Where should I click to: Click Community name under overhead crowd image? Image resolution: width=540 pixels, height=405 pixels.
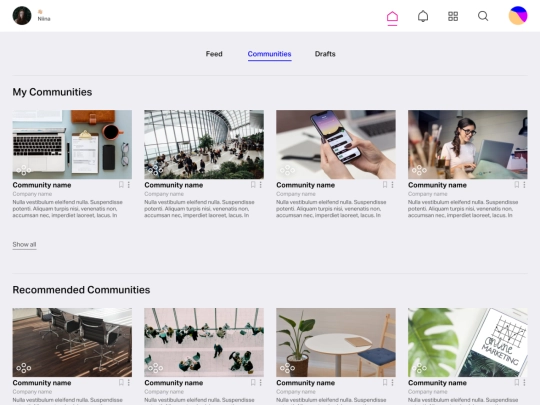point(174,383)
